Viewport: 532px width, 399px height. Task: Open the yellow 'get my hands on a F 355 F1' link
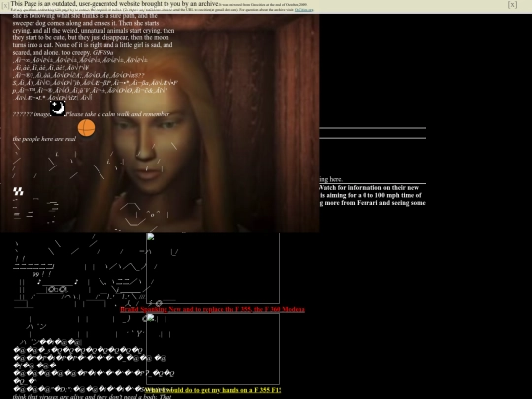pos(213,390)
